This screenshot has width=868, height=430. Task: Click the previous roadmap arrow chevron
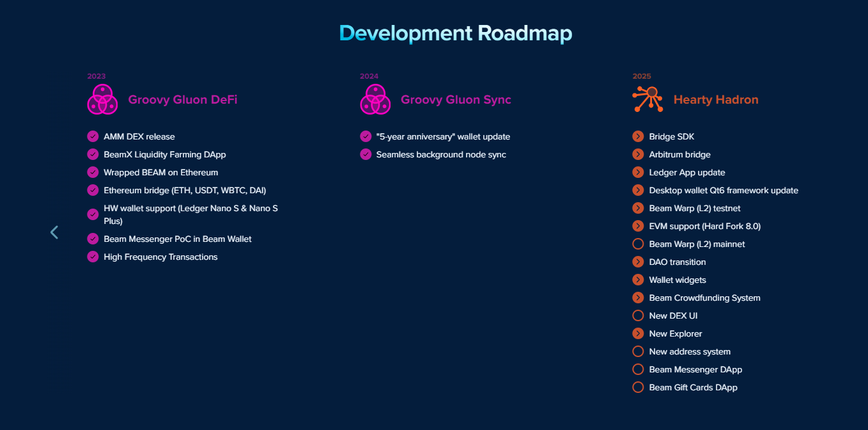point(54,232)
